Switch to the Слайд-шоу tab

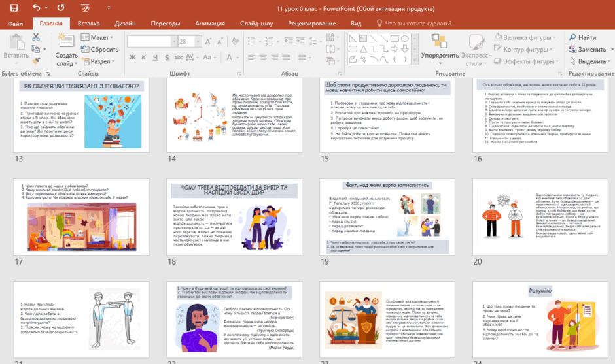256,24
